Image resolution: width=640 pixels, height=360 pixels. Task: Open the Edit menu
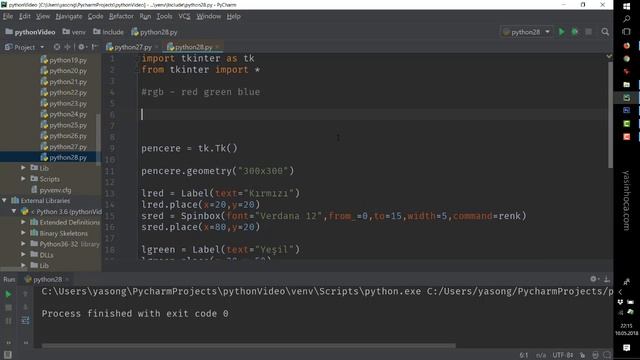(x=24, y=16)
